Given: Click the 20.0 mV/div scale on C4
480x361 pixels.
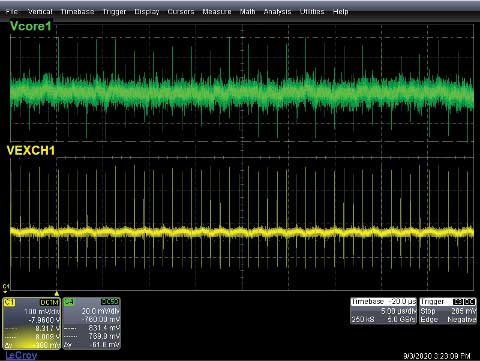Looking at the screenshot, I should tap(100, 311).
